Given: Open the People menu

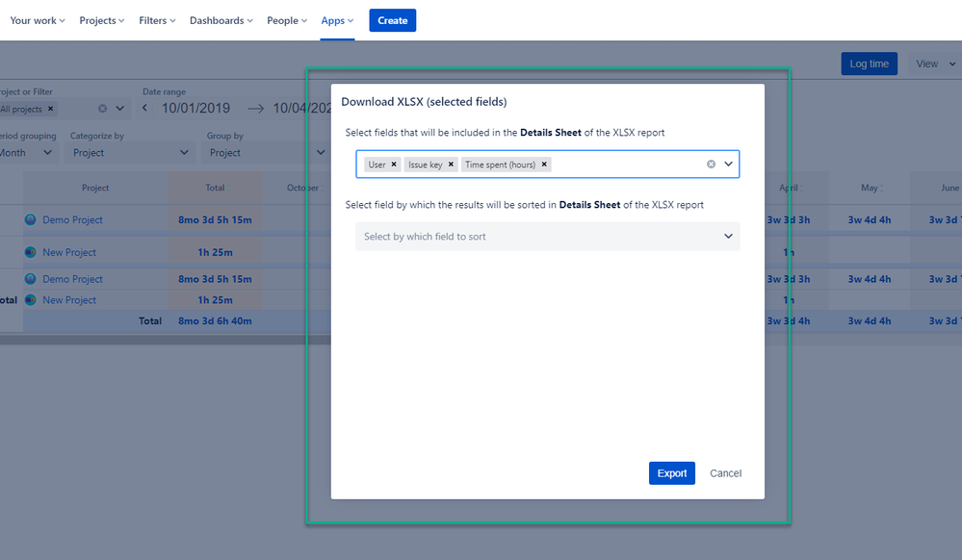Looking at the screenshot, I should coord(287,20).
